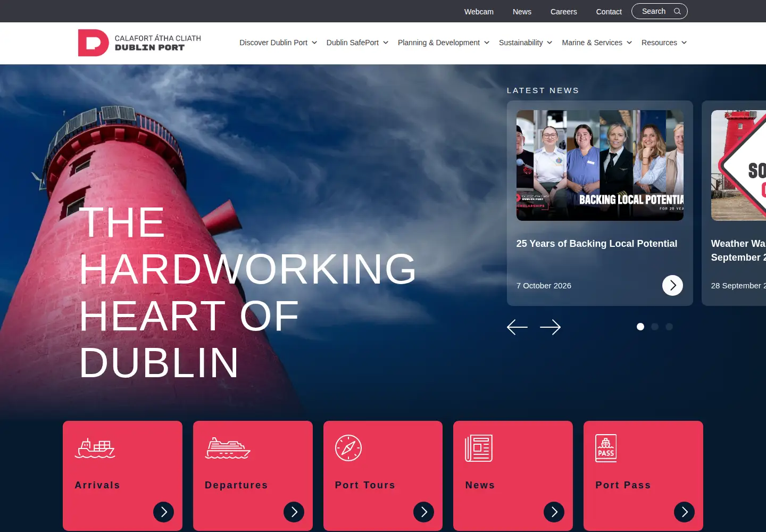Viewport: 766px width, 532px height.
Task: Click the Departures ferry icon
Action: click(228, 448)
